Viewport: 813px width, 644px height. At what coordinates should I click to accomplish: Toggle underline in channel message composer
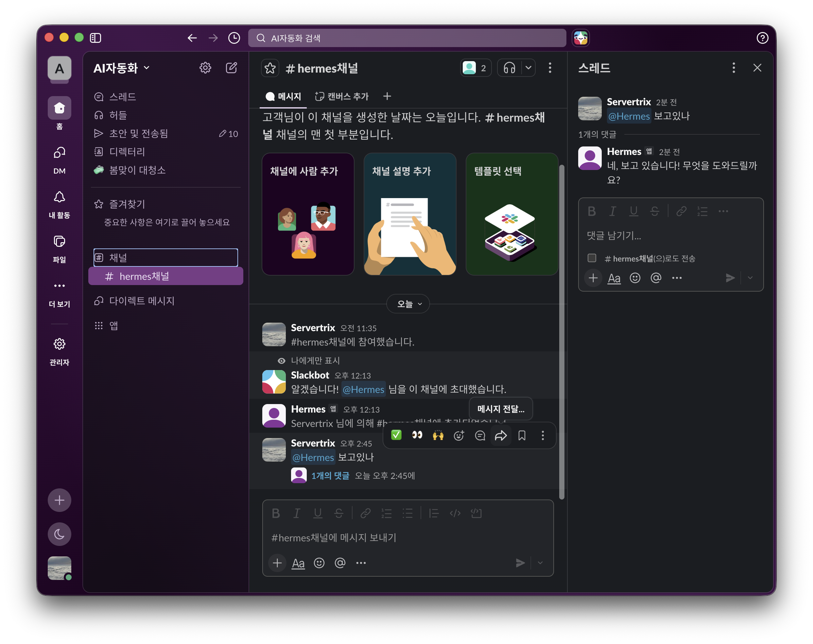tap(318, 513)
